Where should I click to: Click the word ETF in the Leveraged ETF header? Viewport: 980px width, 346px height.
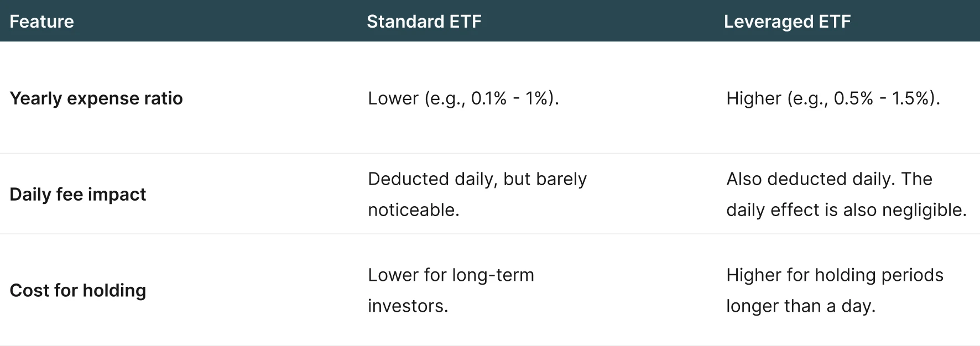pos(834,22)
